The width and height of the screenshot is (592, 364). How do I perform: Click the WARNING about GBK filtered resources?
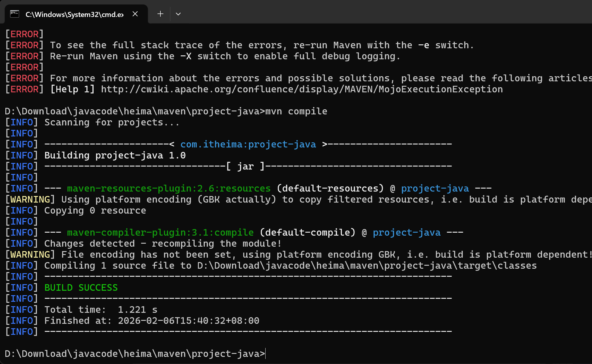[x=298, y=200]
